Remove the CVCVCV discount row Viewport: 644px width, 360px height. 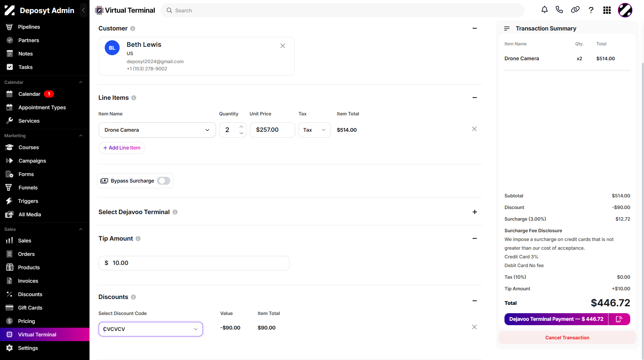point(474,327)
